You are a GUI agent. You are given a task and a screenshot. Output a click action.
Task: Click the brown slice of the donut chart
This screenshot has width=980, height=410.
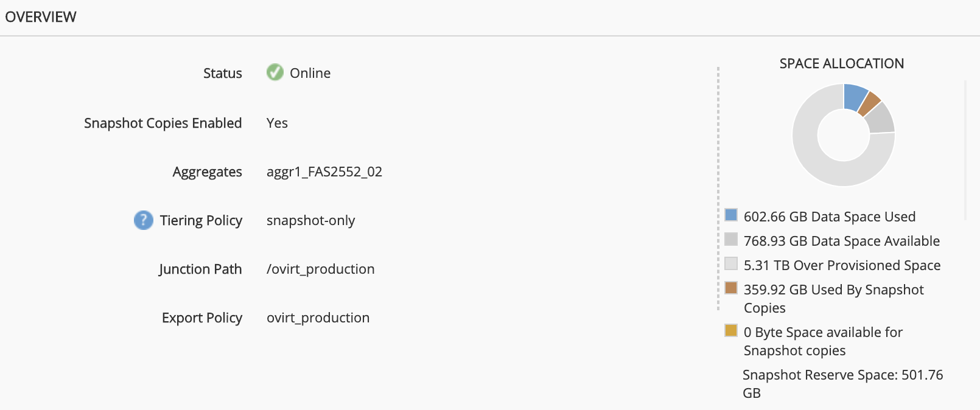[869, 103]
